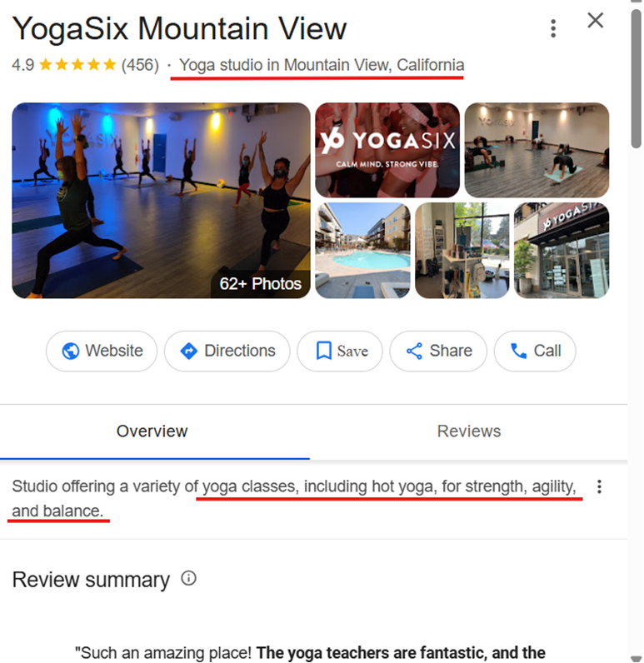The height and width of the screenshot is (663, 644).
Task: Open the floor stretching class photo
Action: 537,150
